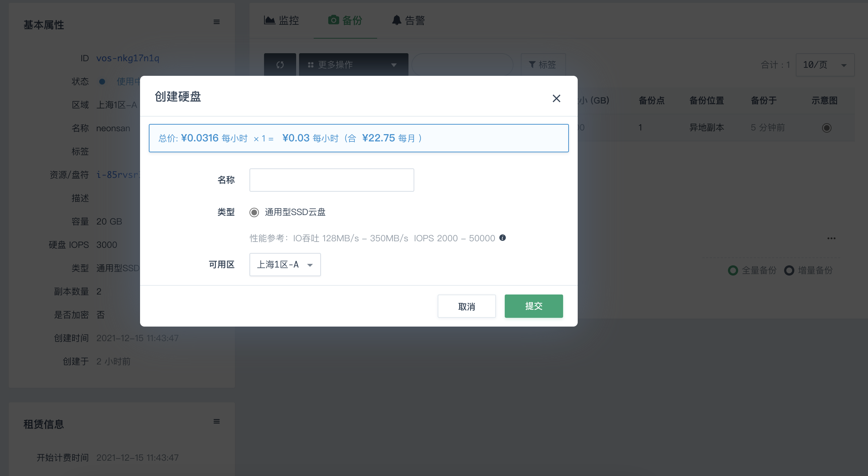The height and width of the screenshot is (476, 868).
Task: Click the 硬盘 IOPS value 3000
Action: point(106,245)
